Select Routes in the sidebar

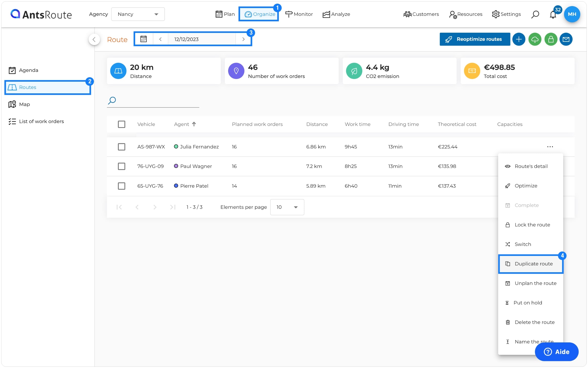(48, 87)
